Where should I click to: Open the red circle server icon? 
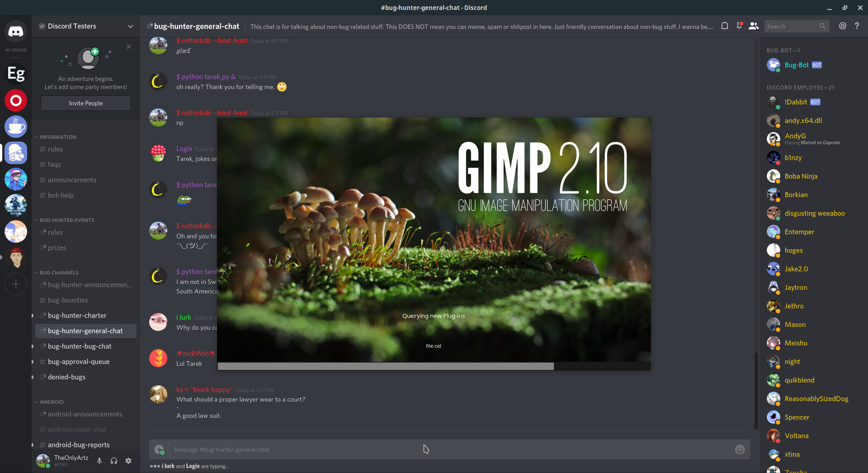coord(16,100)
